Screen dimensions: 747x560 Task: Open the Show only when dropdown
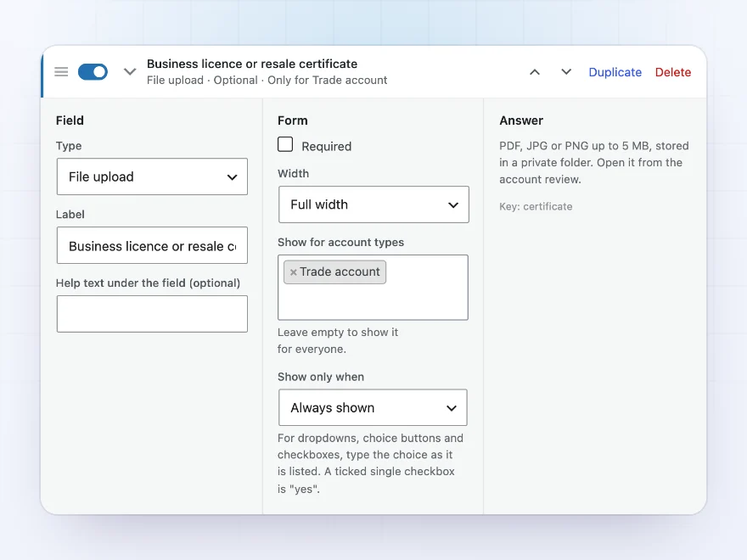tap(373, 407)
